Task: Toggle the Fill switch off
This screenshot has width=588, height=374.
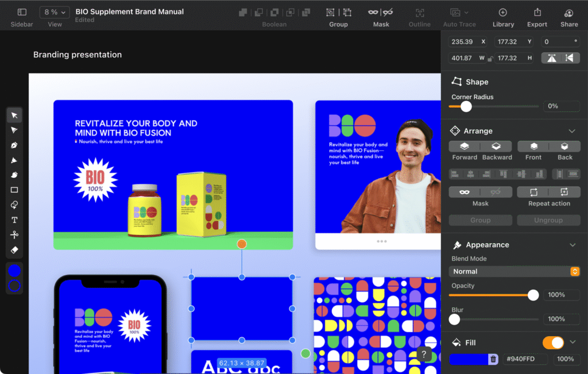Action: coord(554,342)
